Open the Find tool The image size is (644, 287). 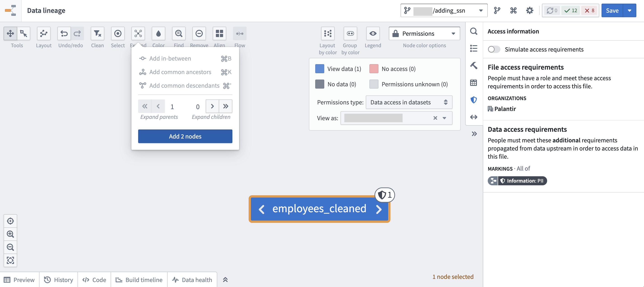[179, 33]
